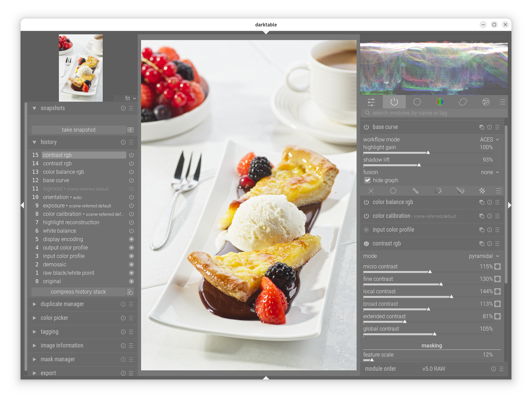Image resolution: width=532 pixels, height=402 pixels.
Task: Toggle power for history item 9 exposure
Action: tap(131, 205)
